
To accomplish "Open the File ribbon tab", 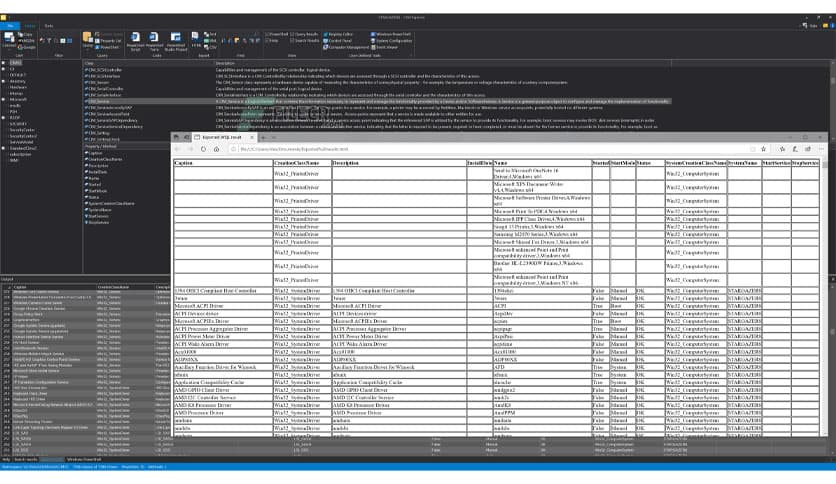I will click(x=10, y=26).
